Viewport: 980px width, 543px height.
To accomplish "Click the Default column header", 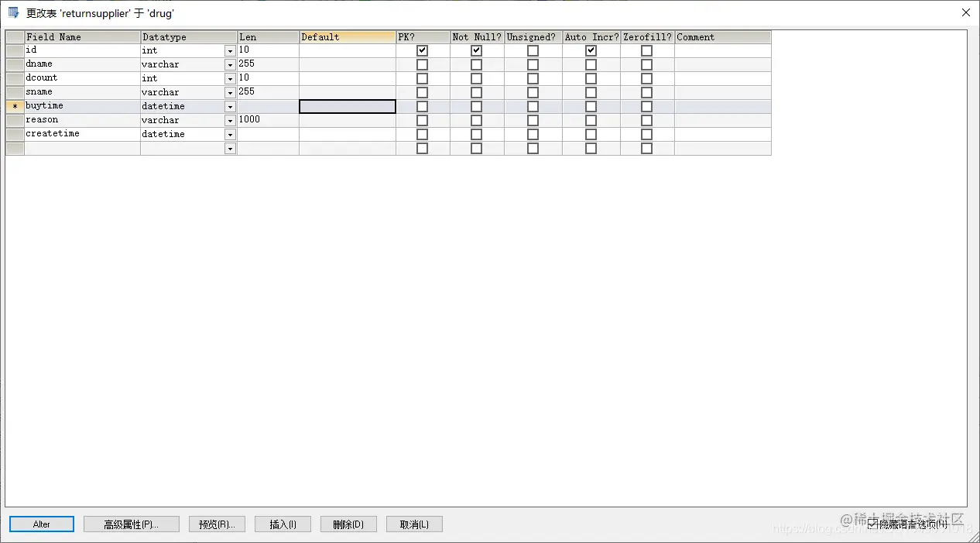I will coord(348,36).
